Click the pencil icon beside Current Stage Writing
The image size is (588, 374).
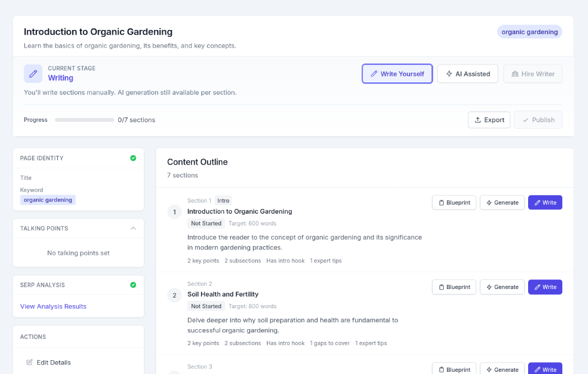pos(33,73)
